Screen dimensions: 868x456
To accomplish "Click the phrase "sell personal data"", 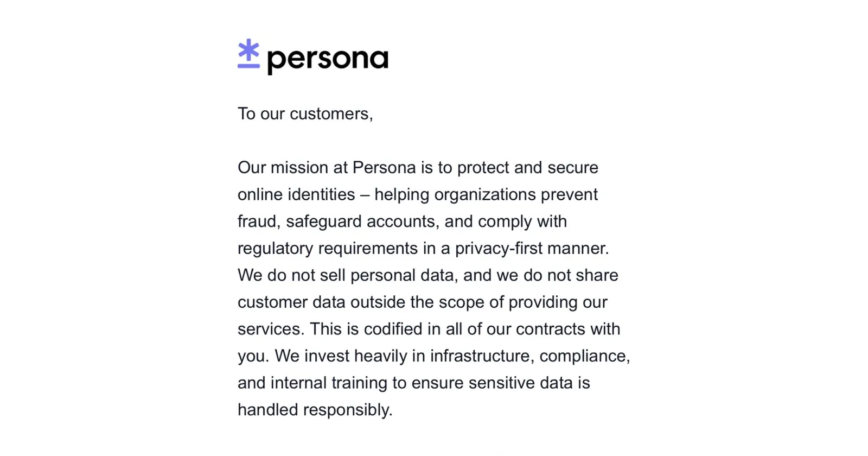I will (386, 275).
